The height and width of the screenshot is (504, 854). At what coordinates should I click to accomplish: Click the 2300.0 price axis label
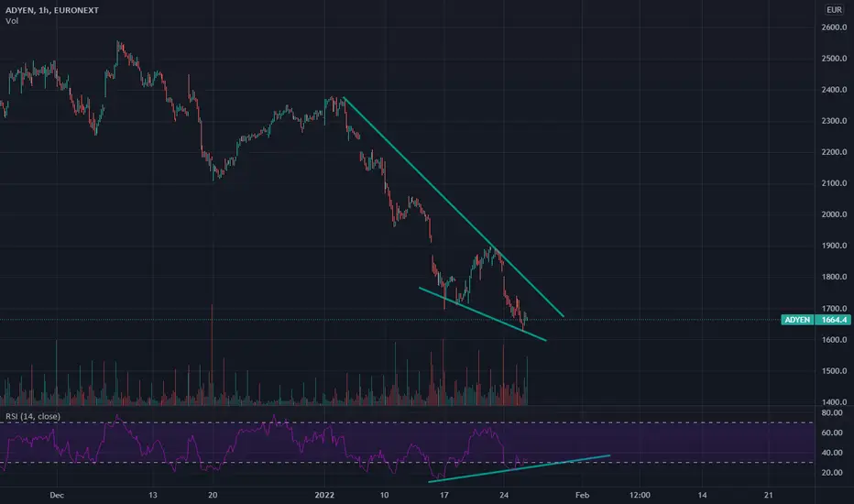(834, 120)
